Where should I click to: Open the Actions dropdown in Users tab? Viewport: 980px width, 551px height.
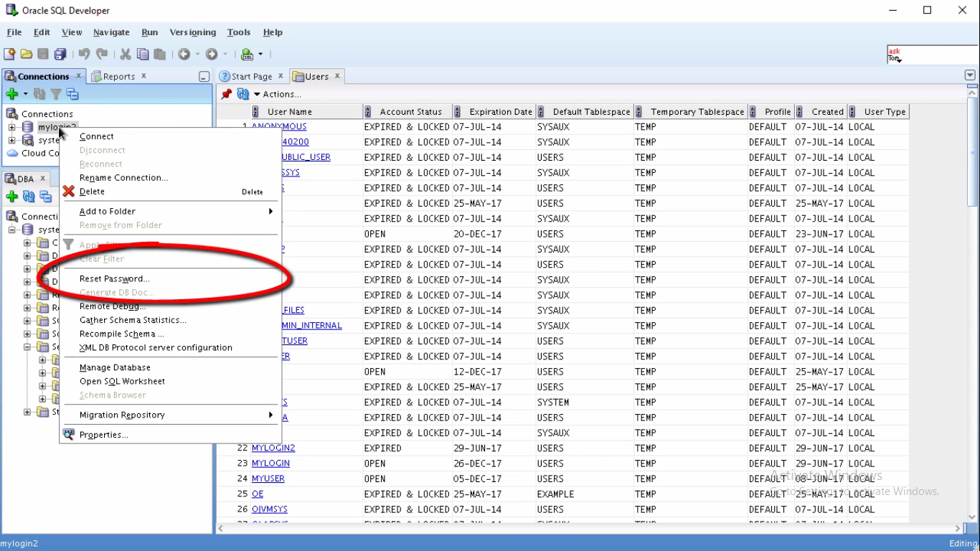click(277, 94)
